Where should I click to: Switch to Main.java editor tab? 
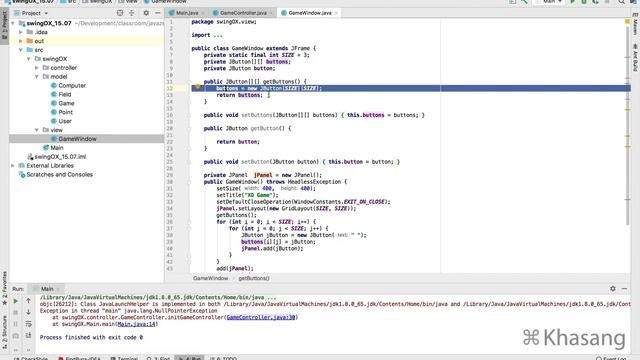(x=187, y=13)
